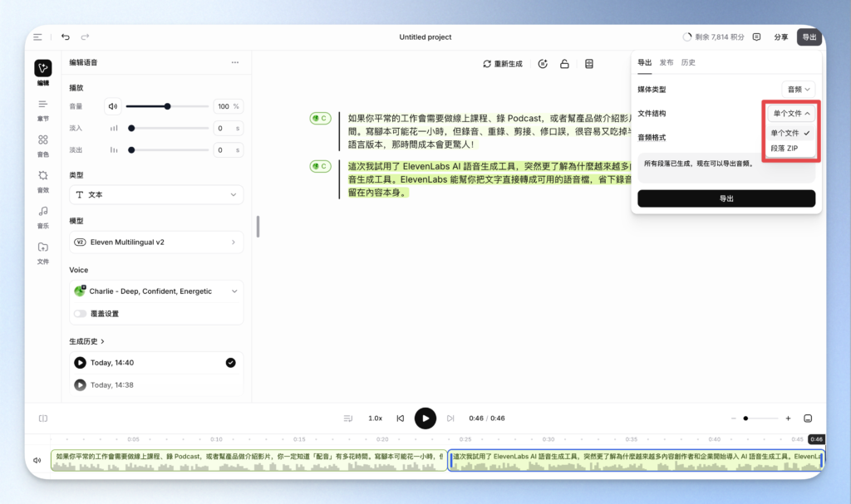851x504 pixels.
Task: Open the layout icon right of the lock
Action: click(x=589, y=64)
